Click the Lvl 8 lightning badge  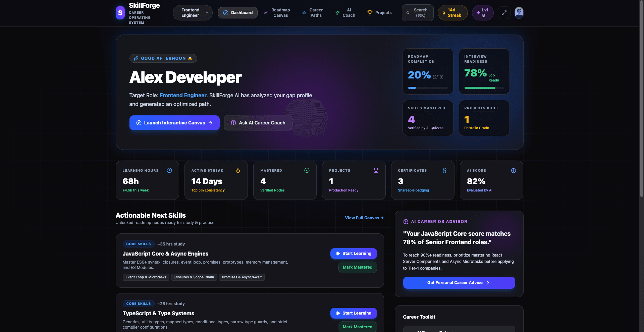[483, 13]
